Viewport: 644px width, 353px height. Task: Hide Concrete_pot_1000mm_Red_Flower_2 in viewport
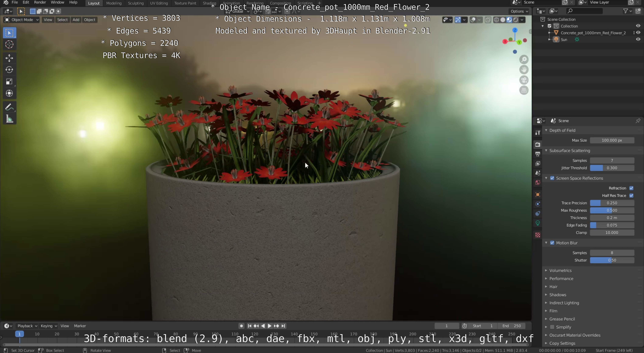click(x=638, y=33)
